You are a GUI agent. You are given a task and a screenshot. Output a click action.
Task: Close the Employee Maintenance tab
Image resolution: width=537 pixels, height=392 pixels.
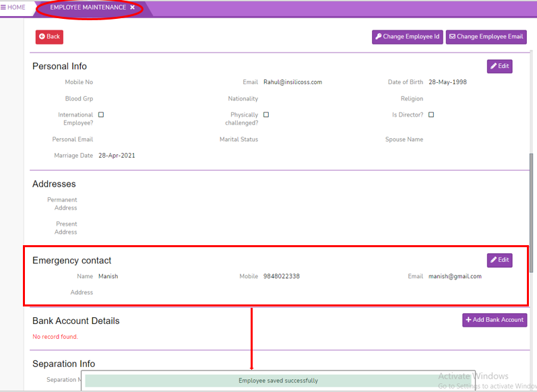(133, 7)
